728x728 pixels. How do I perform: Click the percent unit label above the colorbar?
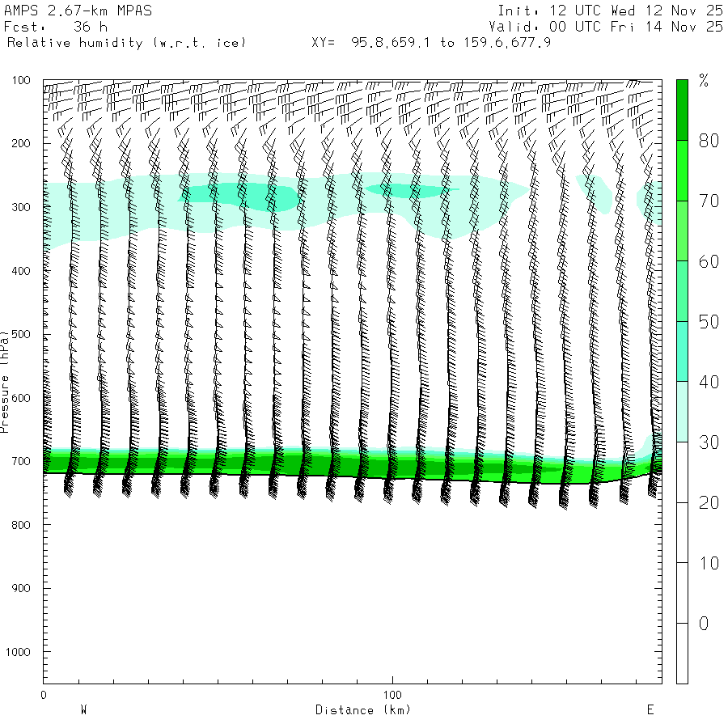coord(704,80)
